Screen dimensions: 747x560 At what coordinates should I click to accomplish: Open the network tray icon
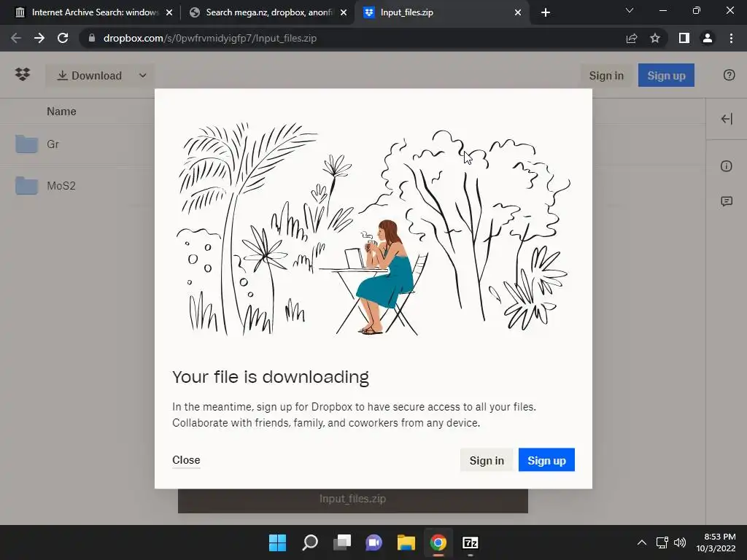662,542
